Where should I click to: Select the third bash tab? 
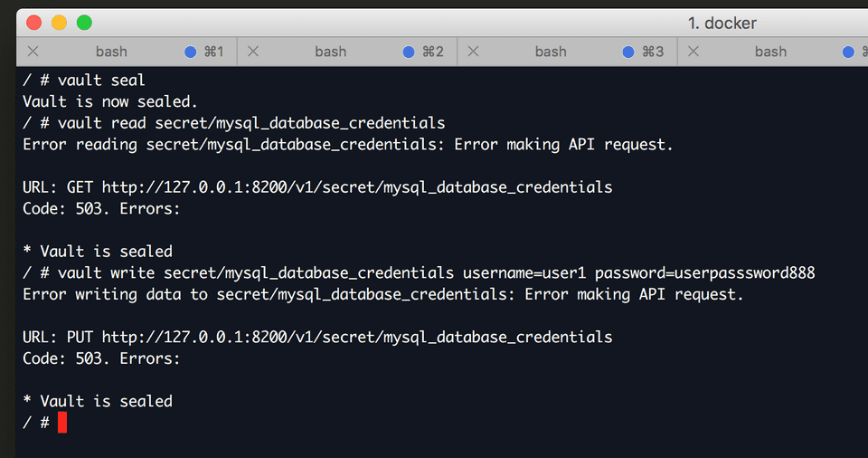[551, 52]
